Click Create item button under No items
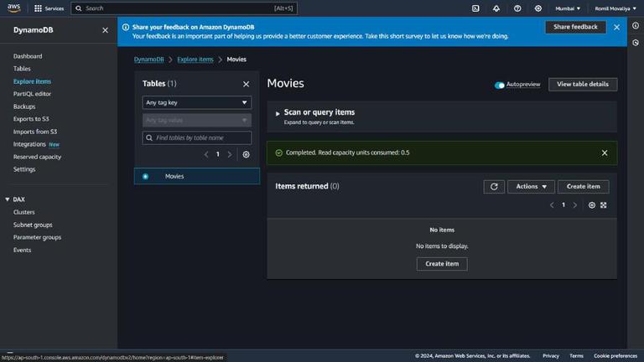This screenshot has width=644, height=362. (x=442, y=264)
